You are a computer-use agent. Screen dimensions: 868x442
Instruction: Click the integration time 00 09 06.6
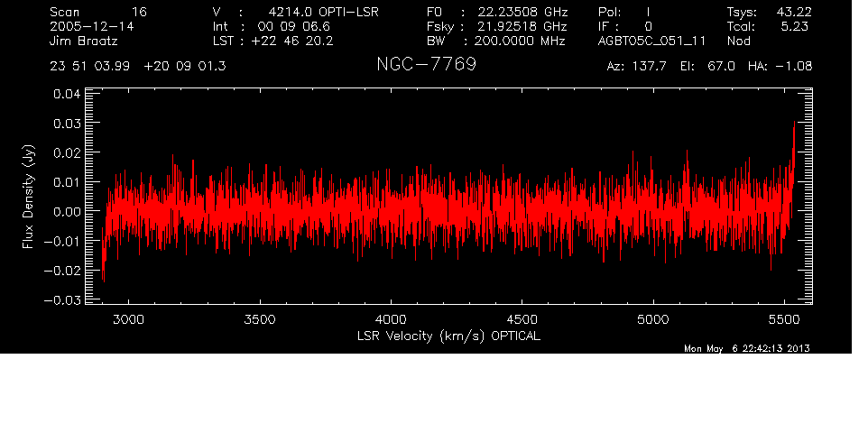(293, 26)
